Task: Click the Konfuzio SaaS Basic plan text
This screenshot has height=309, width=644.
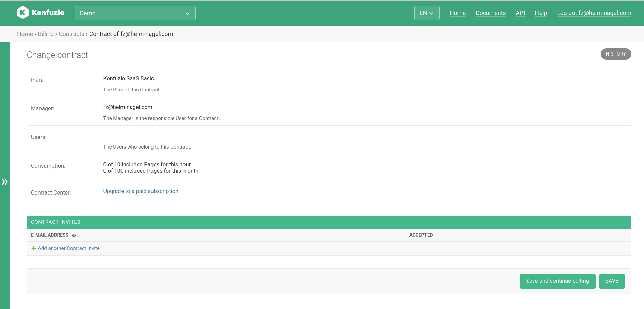Action: (128, 79)
